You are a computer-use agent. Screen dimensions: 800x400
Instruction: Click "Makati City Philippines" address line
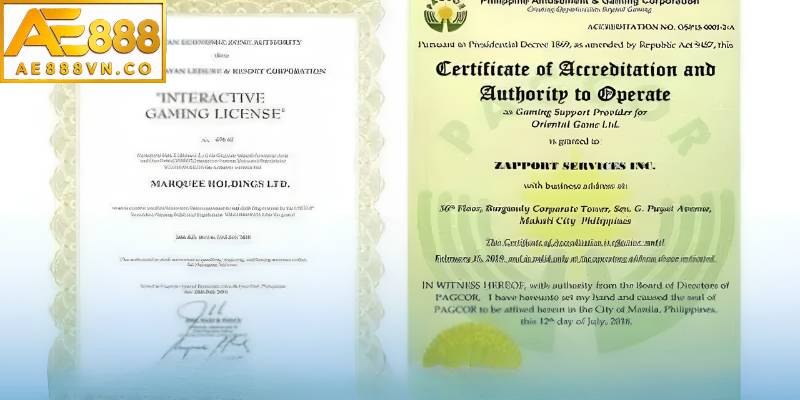point(575,221)
